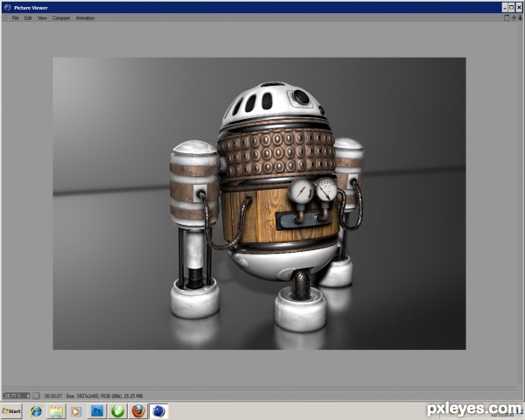The width and height of the screenshot is (525, 420).
Task: Maximize the Picture Viewer window
Action: 511,7
